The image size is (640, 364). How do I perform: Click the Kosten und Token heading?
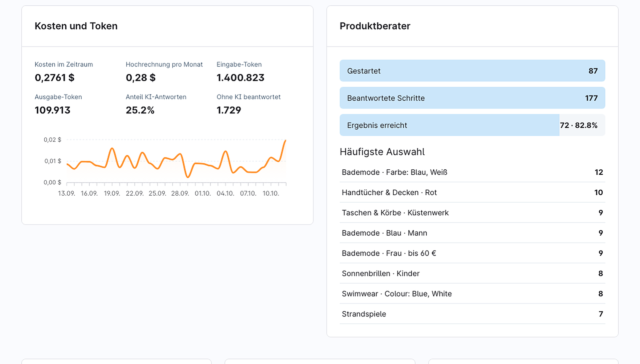click(x=76, y=26)
